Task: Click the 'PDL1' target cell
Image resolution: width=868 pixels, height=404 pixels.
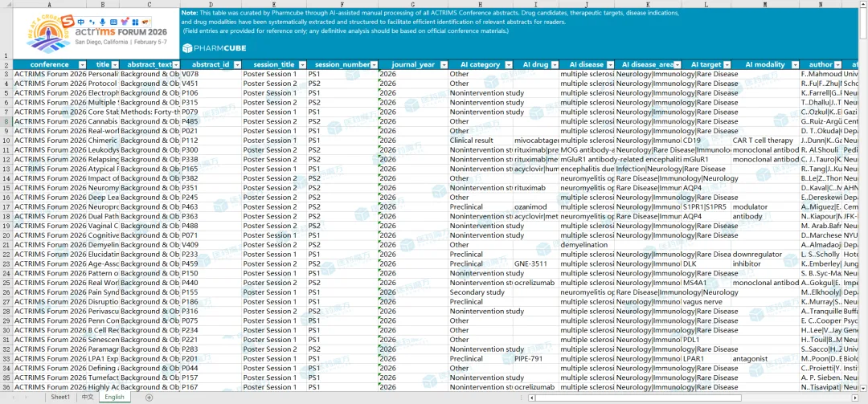Action: [x=706, y=340]
